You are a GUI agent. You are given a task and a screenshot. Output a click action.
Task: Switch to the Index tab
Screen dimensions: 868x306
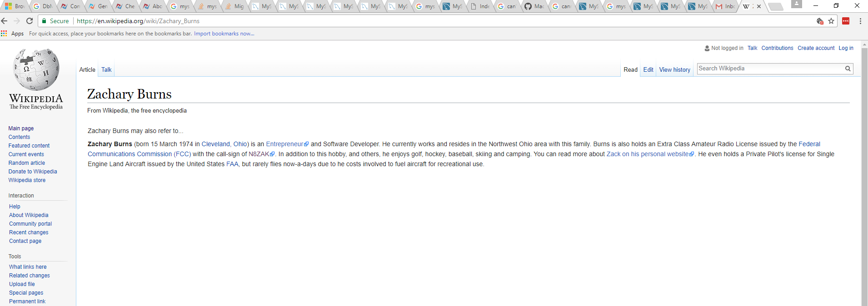pyautogui.click(x=479, y=6)
